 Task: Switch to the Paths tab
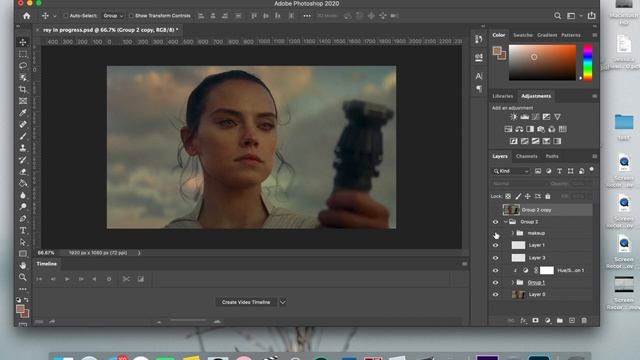point(552,156)
